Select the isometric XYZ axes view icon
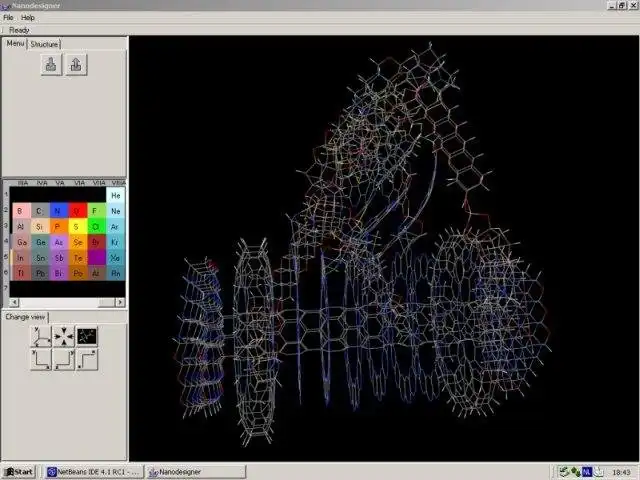640x480 pixels. tap(41, 336)
